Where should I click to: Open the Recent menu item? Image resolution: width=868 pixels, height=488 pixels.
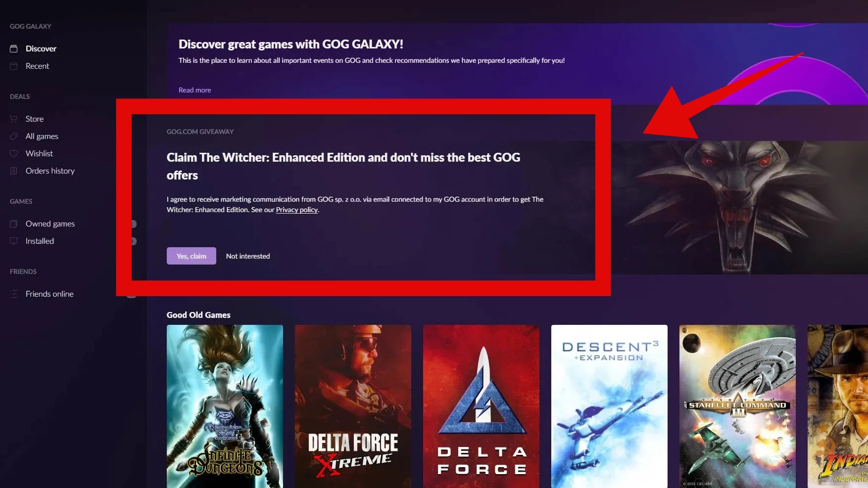tap(37, 66)
